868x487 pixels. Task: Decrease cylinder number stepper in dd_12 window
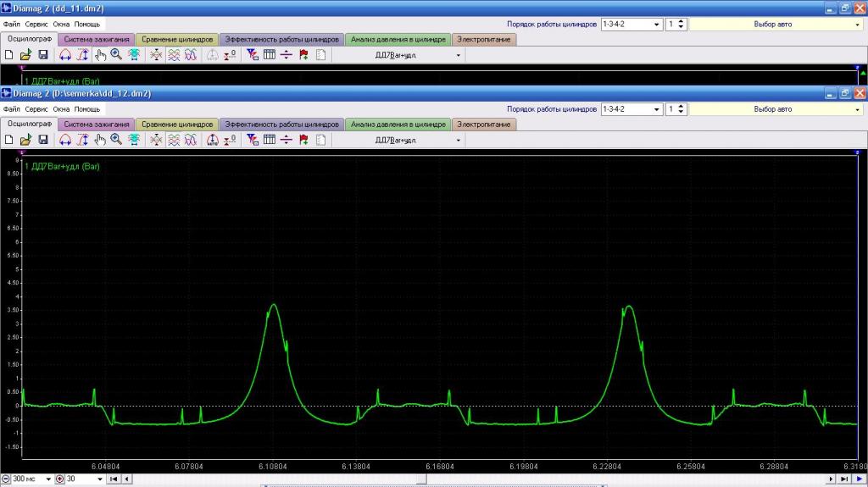point(681,113)
